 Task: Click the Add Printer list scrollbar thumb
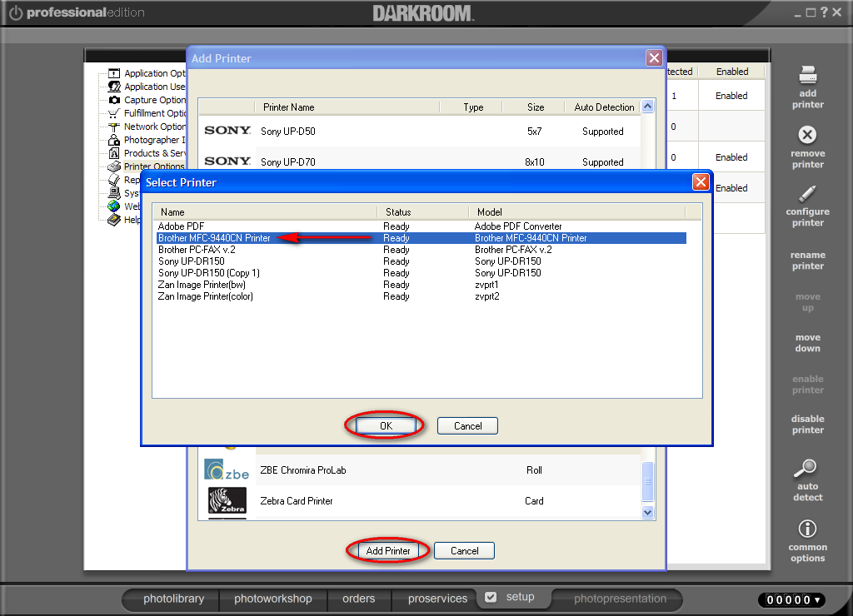[x=647, y=481]
